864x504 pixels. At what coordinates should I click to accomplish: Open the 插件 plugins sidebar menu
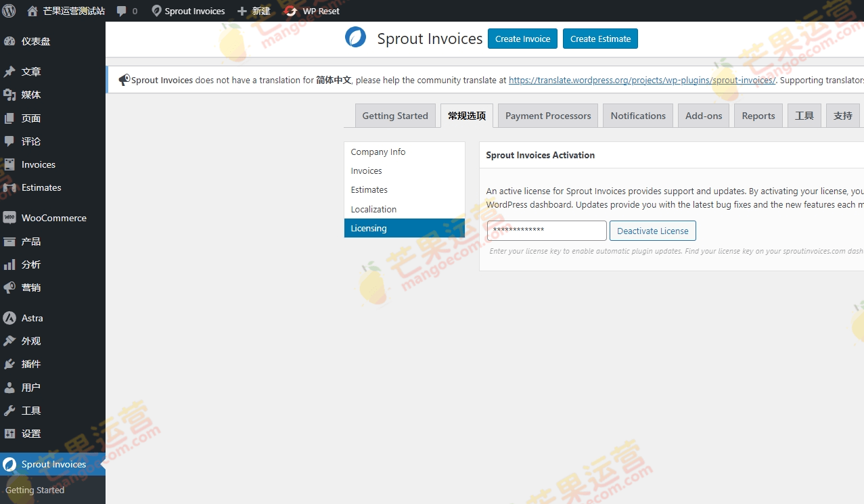pos(30,364)
